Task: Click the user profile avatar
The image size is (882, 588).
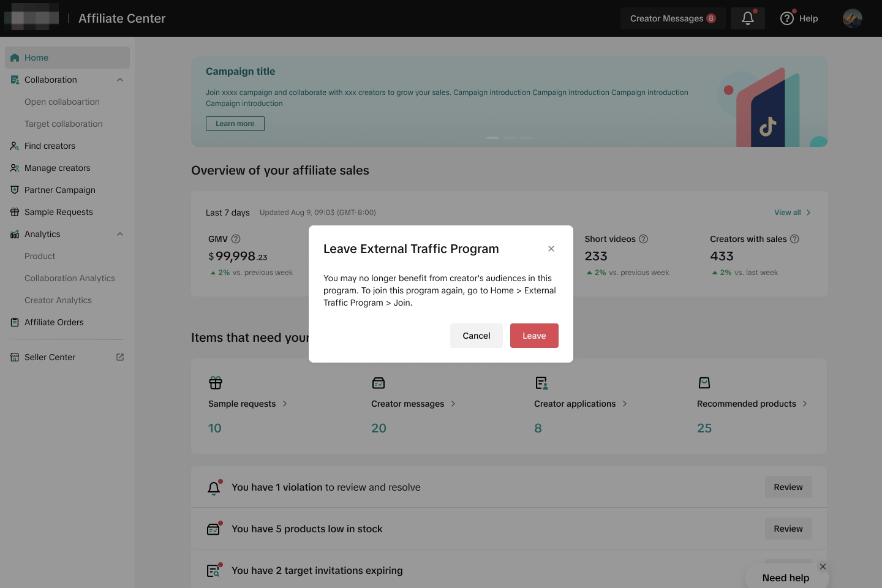Action: pos(852,18)
